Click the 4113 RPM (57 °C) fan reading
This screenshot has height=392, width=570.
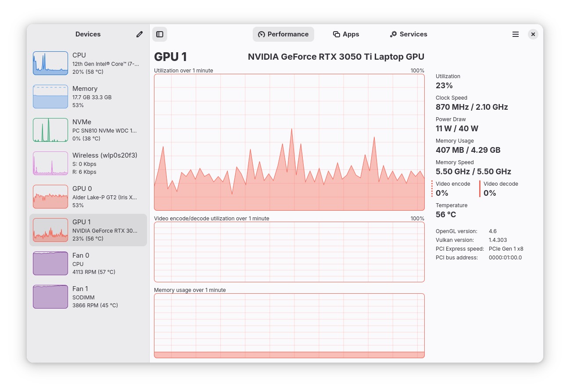(94, 272)
